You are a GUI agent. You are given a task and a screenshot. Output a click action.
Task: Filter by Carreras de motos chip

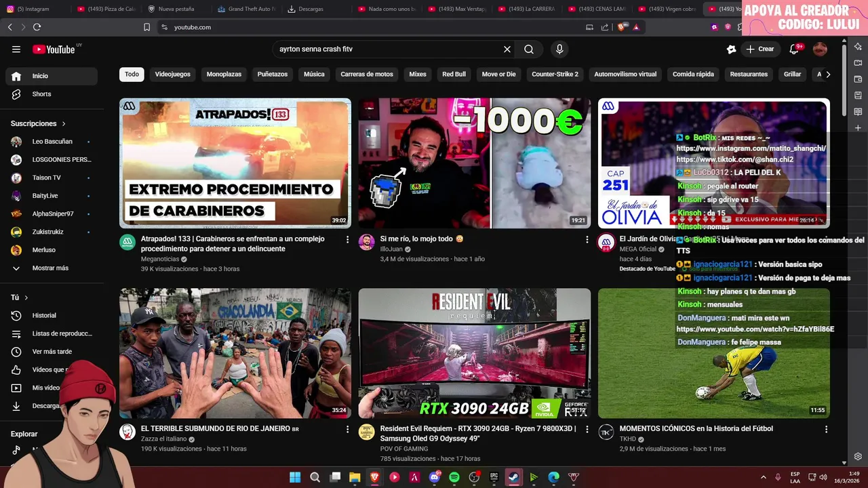coord(367,75)
